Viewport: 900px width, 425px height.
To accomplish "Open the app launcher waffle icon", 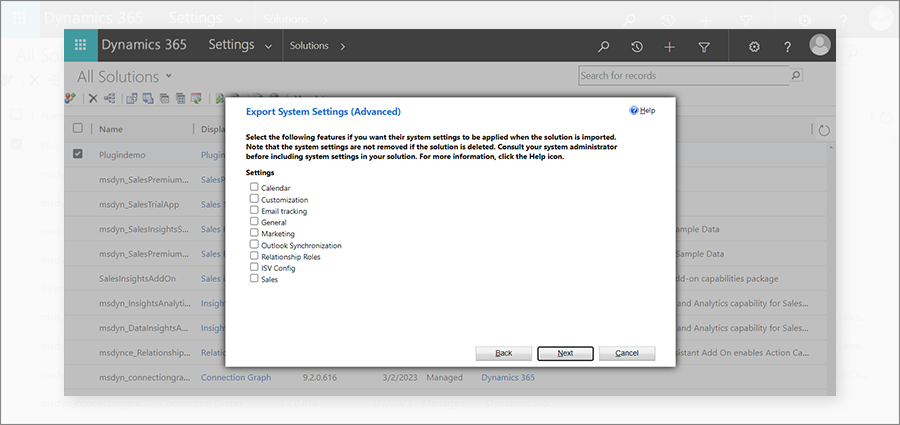I will [x=81, y=45].
